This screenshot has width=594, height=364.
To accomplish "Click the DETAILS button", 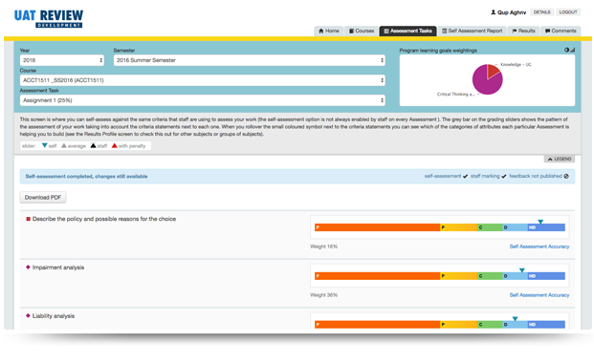I will pyautogui.click(x=541, y=12).
